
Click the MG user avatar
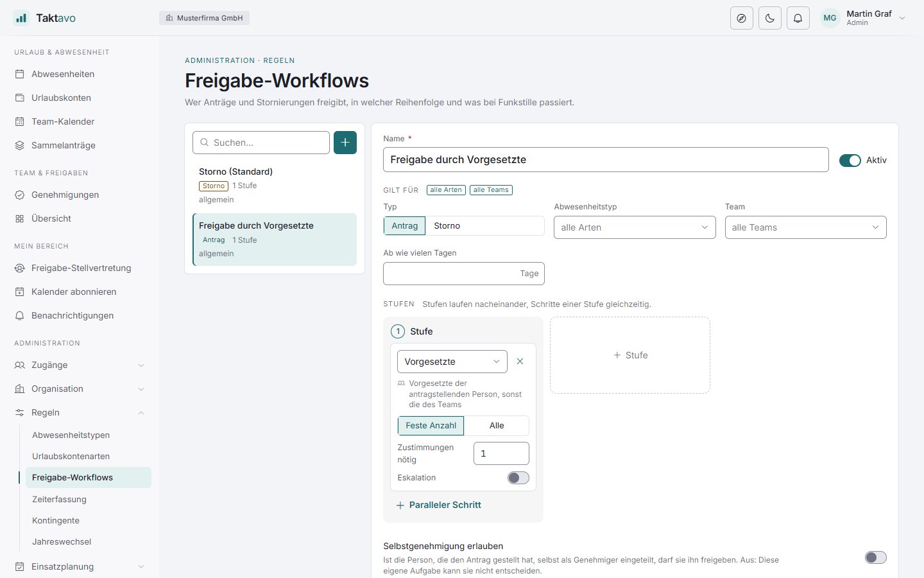pos(830,18)
